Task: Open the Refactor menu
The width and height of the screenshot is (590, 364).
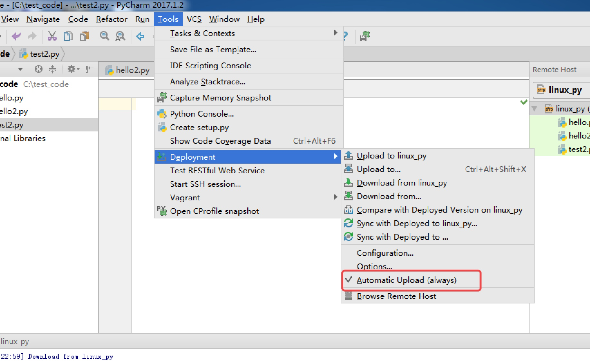Action: [111, 19]
